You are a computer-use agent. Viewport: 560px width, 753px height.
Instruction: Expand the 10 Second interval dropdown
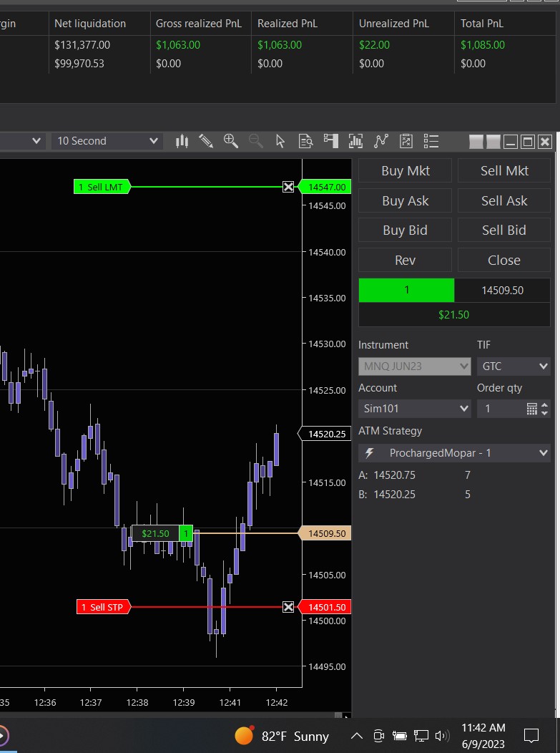tap(107, 141)
